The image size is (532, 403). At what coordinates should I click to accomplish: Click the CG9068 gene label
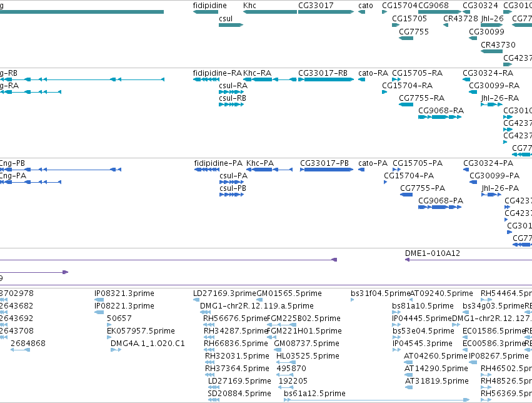pyautogui.click(x=433, y=6)
